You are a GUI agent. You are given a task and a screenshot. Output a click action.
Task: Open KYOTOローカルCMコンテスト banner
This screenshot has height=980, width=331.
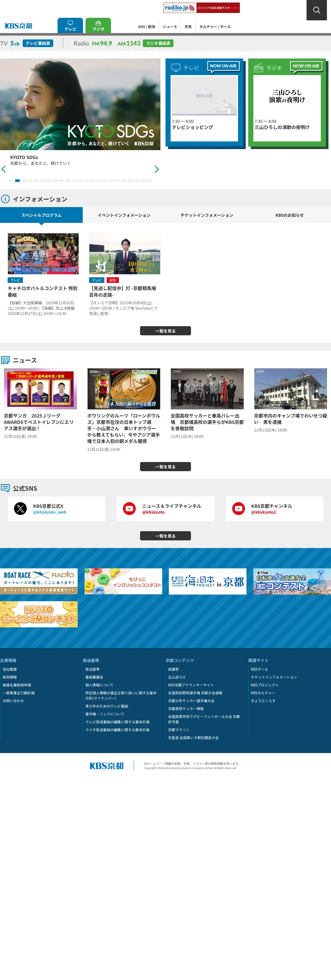[x=39, y=614]
